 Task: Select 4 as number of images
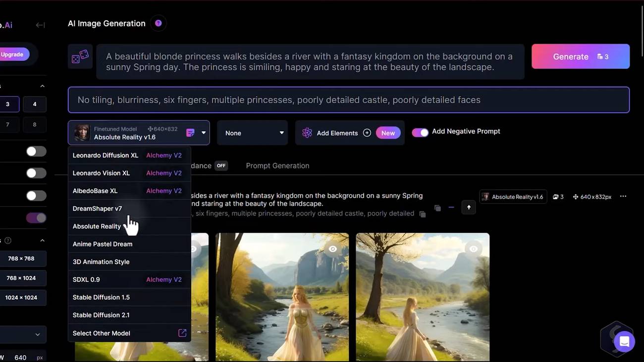(x=34, y=104)
